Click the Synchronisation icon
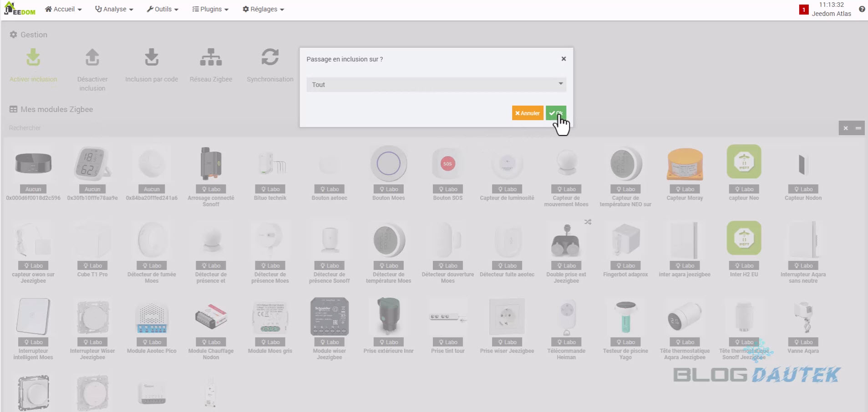The image size is (868, 412). [x=270, y=58]
